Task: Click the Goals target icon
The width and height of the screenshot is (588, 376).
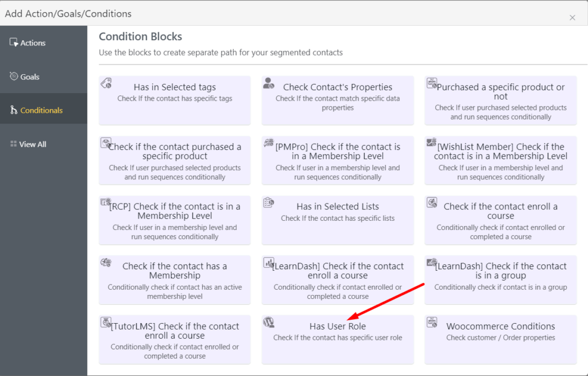Action: tap(14, 76)
